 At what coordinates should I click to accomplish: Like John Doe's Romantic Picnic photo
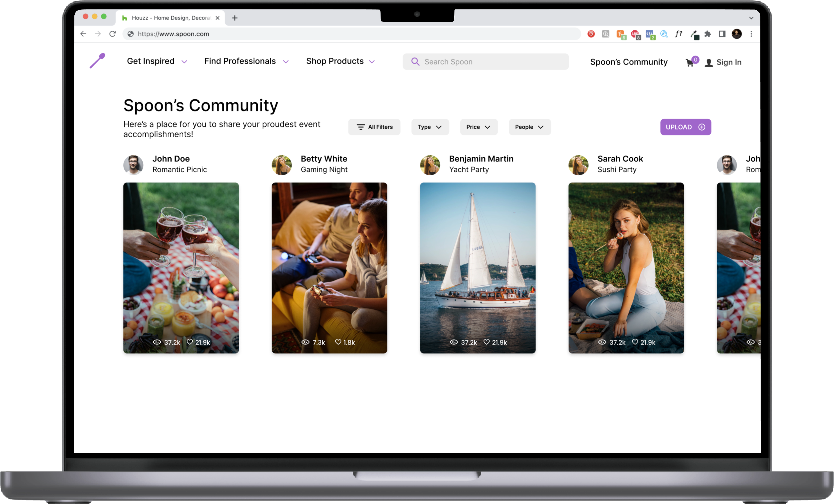click(190, 342)
